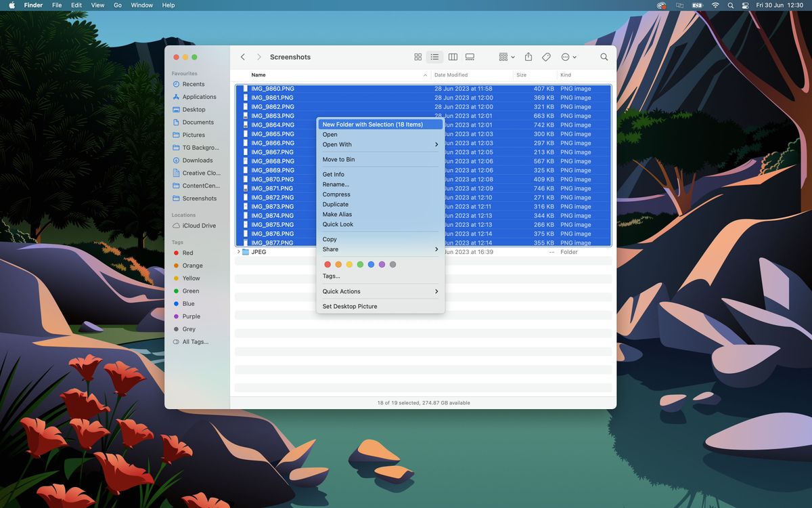Open Downloads from the sidebar
Screen dimensions: 812x508
point(197,160)
